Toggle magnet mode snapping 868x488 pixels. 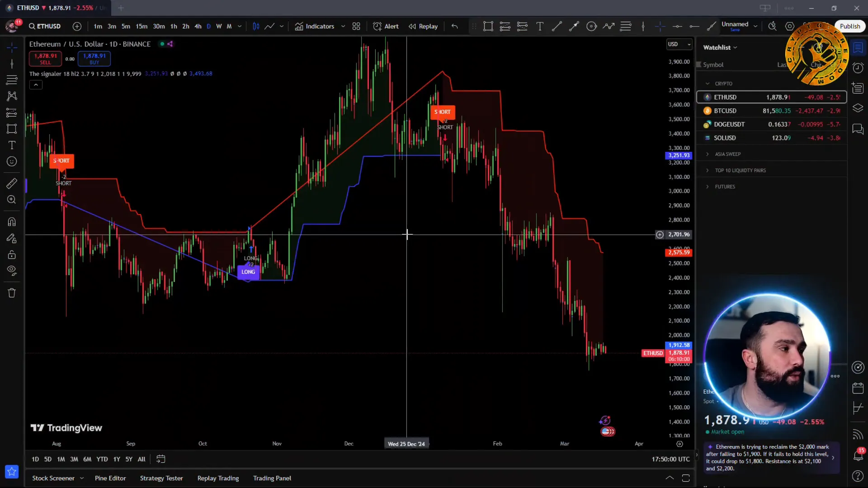[12, 222]
